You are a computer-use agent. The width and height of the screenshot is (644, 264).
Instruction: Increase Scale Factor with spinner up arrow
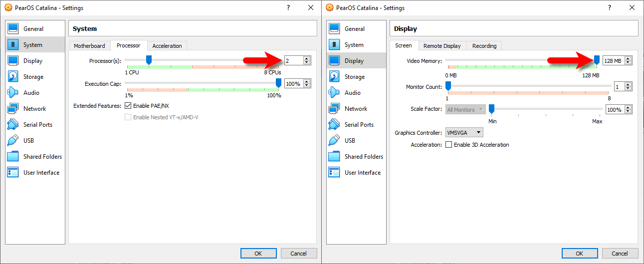[x=628, y=107]
